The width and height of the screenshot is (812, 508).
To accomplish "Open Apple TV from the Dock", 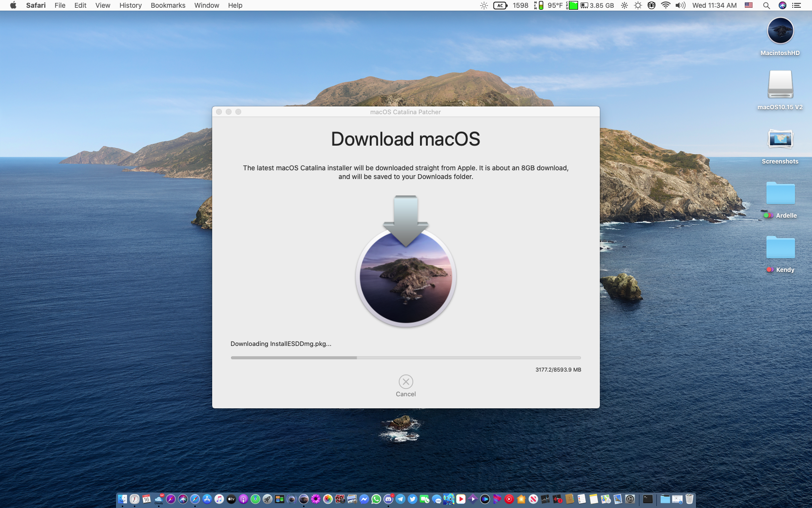I will point(231,499).
